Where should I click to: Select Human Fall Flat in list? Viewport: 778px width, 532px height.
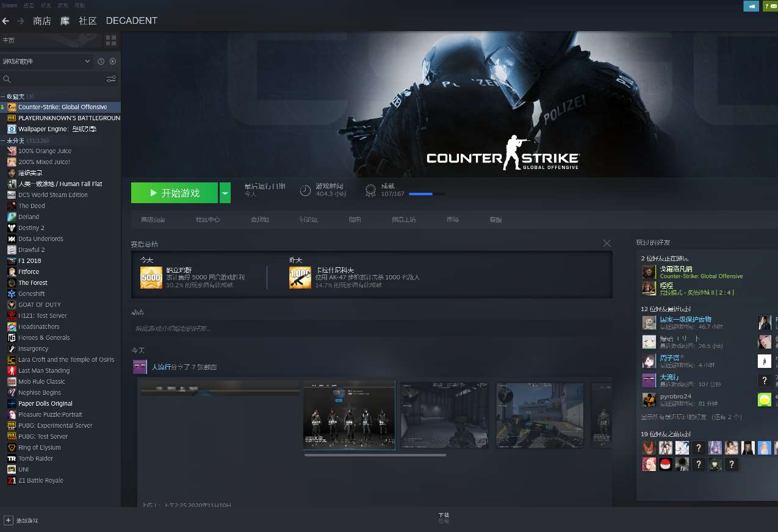tap(60, 184)
